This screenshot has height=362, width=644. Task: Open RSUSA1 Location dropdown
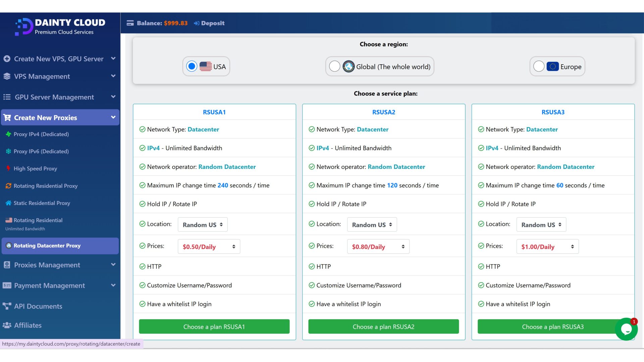pos(203,225)
